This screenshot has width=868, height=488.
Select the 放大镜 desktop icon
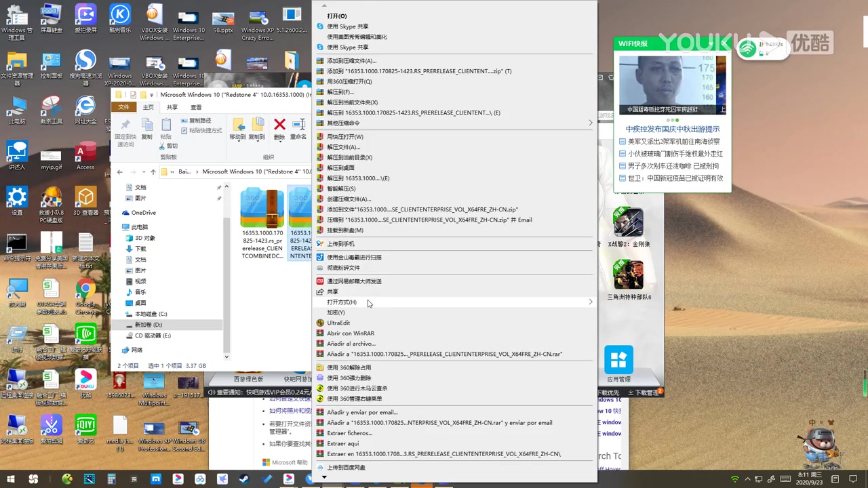pyautogui.click(x=16, y=293)
